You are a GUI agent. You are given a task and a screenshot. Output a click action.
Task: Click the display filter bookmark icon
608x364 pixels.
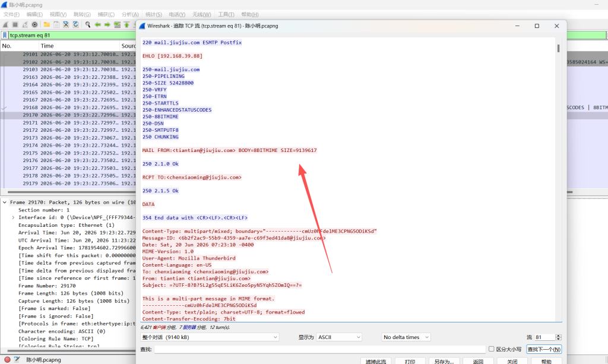coord(5,35)
